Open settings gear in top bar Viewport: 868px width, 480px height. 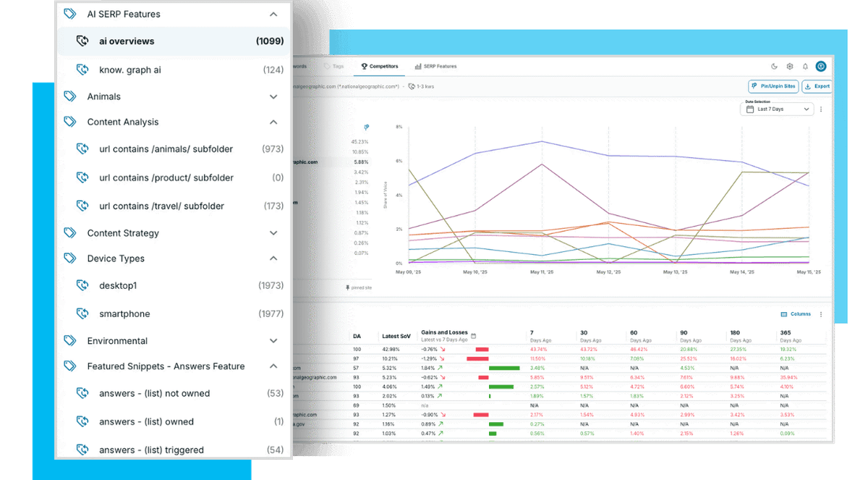click(x=790, y=66)
